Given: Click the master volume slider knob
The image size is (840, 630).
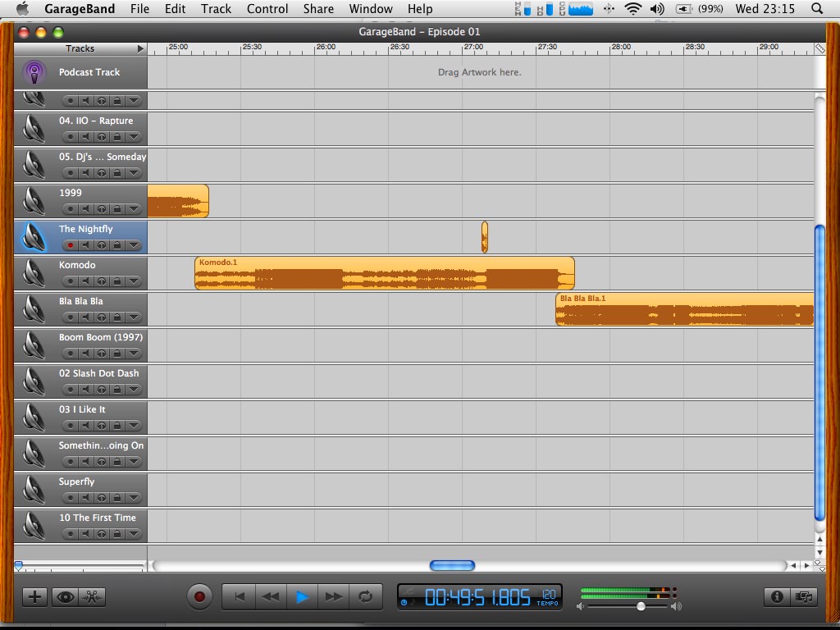Looking at the screenshot, I should tap(641, 606).
